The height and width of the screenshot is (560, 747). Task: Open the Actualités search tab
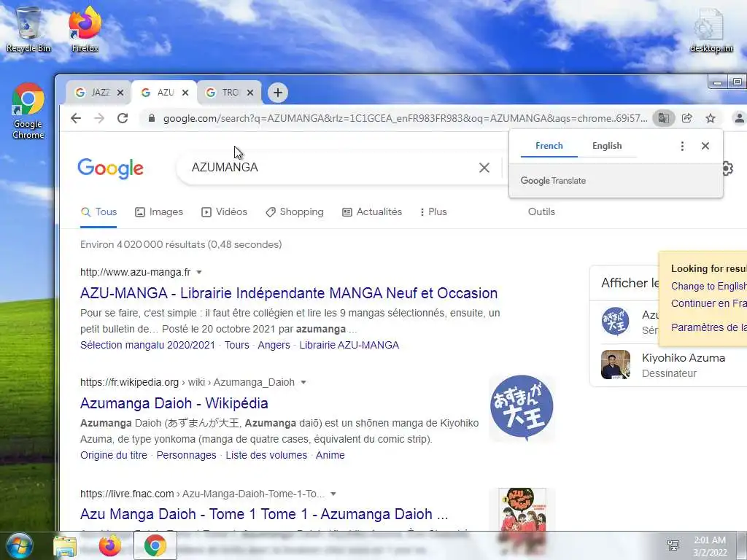point(372,212)
